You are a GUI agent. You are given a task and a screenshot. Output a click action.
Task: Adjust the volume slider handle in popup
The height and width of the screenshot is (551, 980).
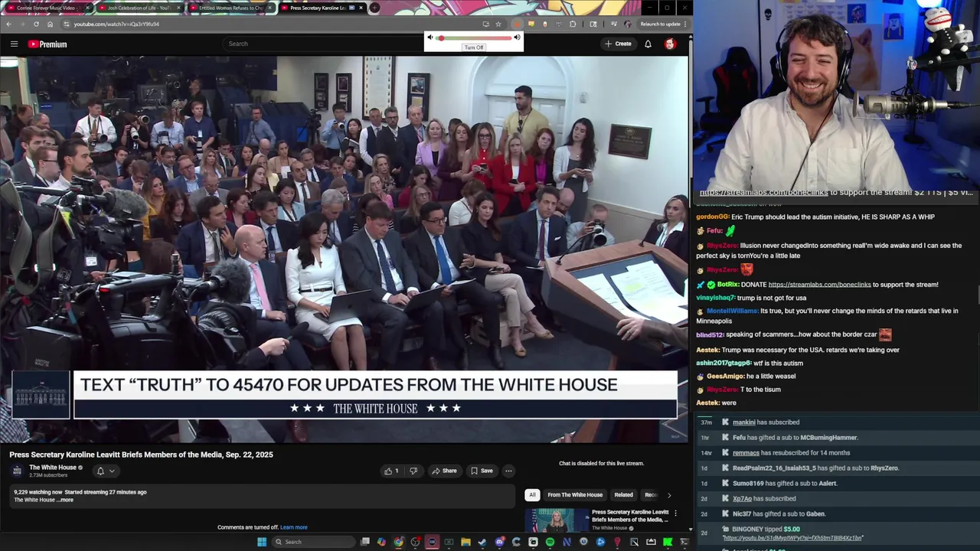click(440, 37)
